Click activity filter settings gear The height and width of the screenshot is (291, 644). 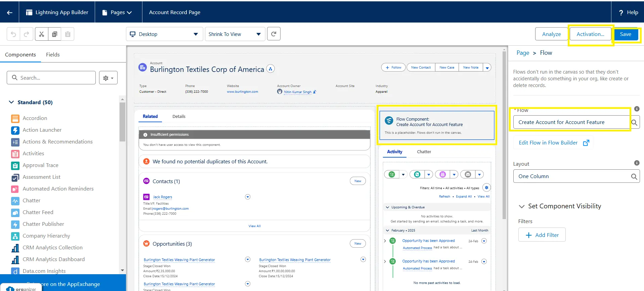point(486,188)
